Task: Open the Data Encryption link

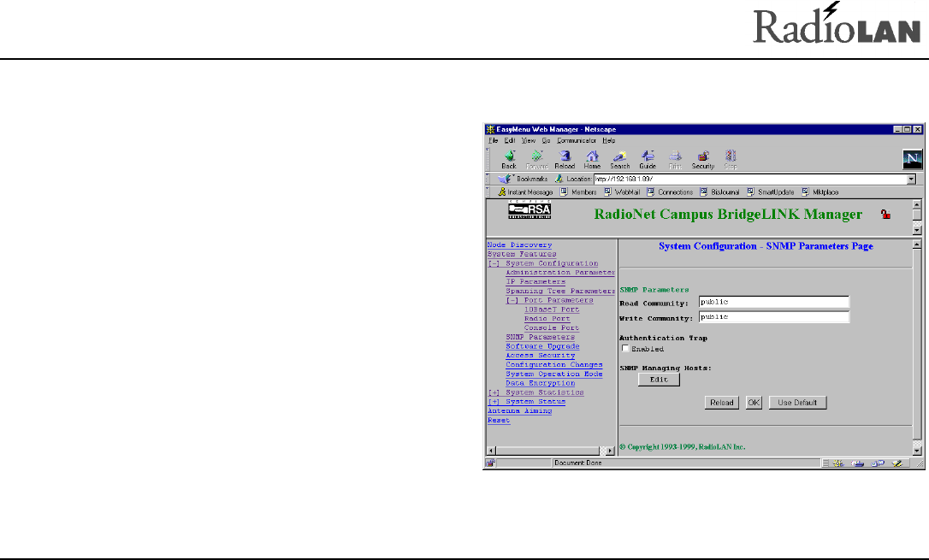Action: pos(541,383)
